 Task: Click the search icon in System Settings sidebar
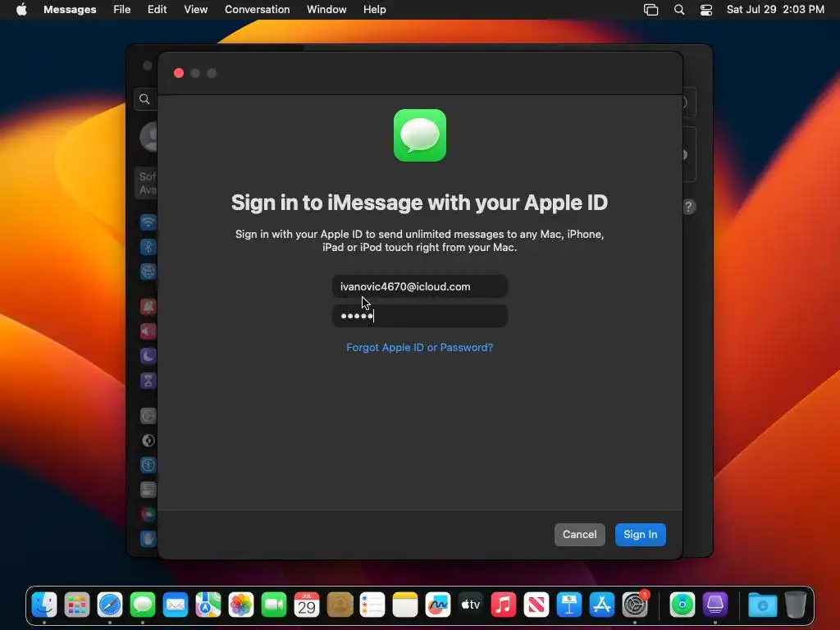point(144,99)
